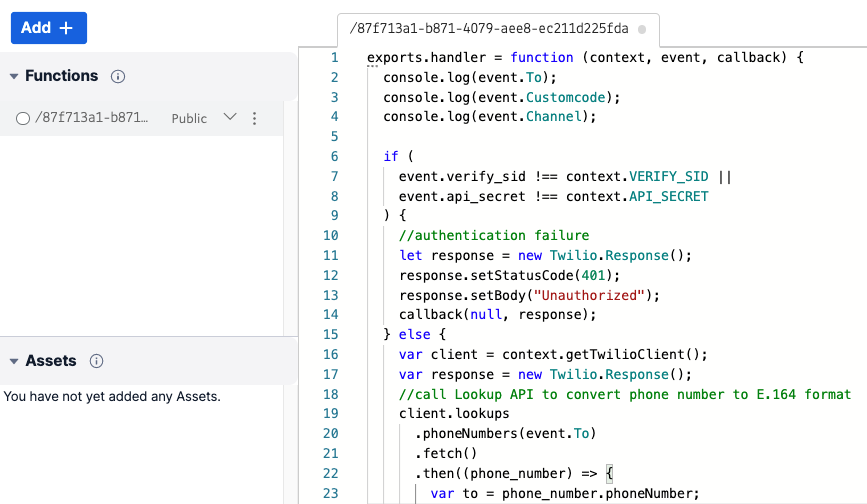The width and height of the screenshot is (867, 504).
Task: Click the Add + button
Action: 48,28
